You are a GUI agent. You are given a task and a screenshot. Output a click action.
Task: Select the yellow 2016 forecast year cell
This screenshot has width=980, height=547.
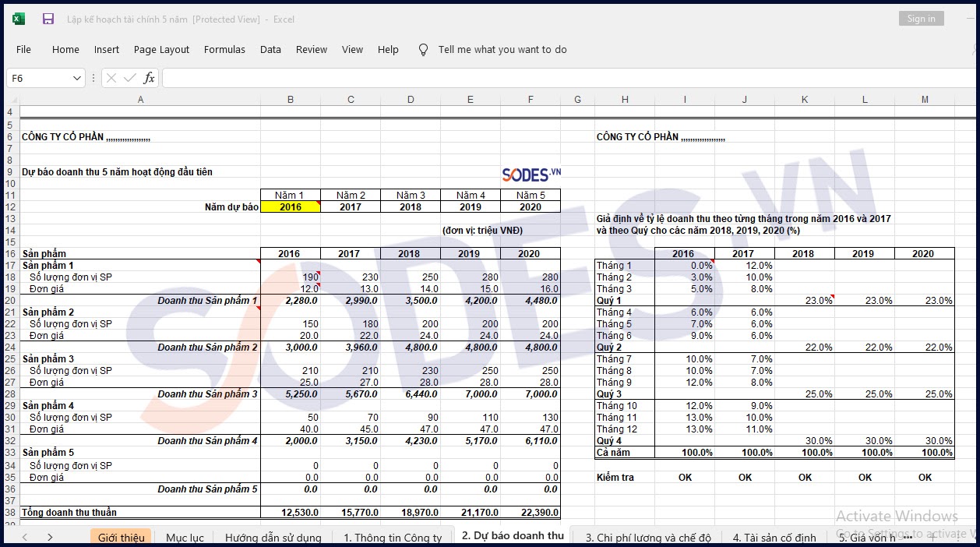pos(290,207)
